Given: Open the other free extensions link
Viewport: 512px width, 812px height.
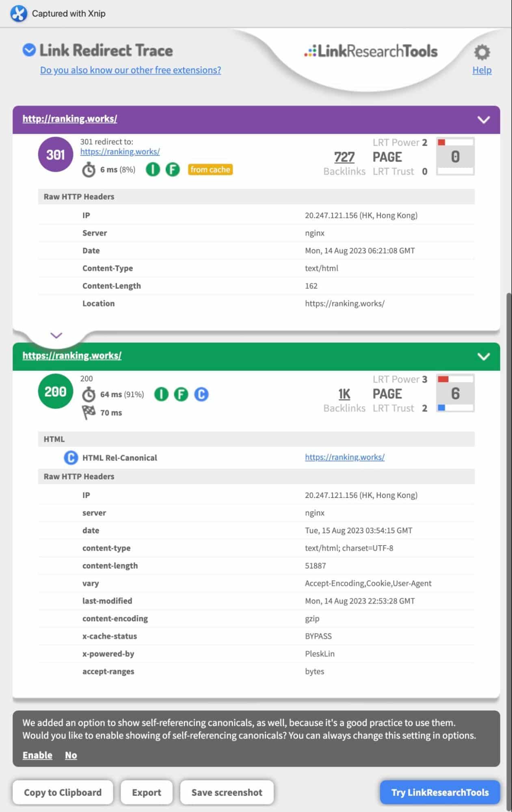Looking at the screenshot, I should click(130, 70).
